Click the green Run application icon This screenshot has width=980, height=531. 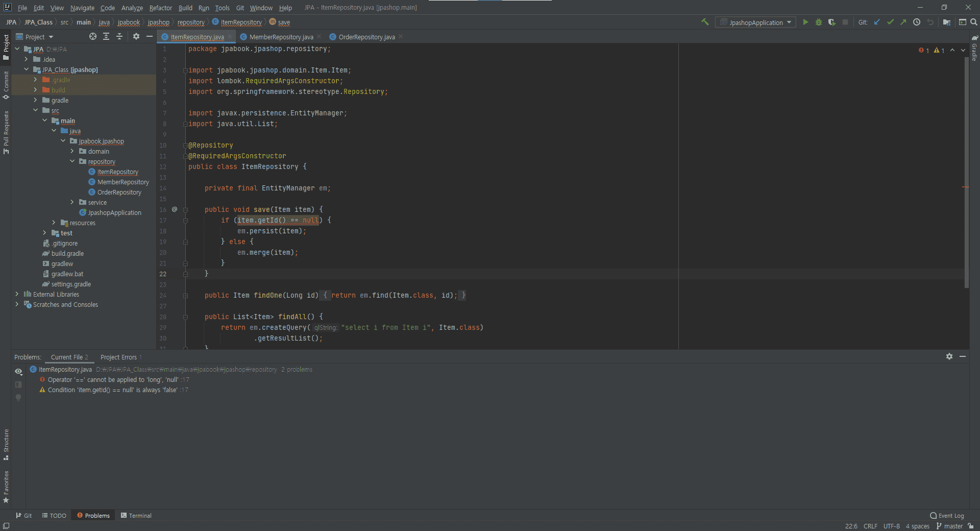(x=805, y=22)
